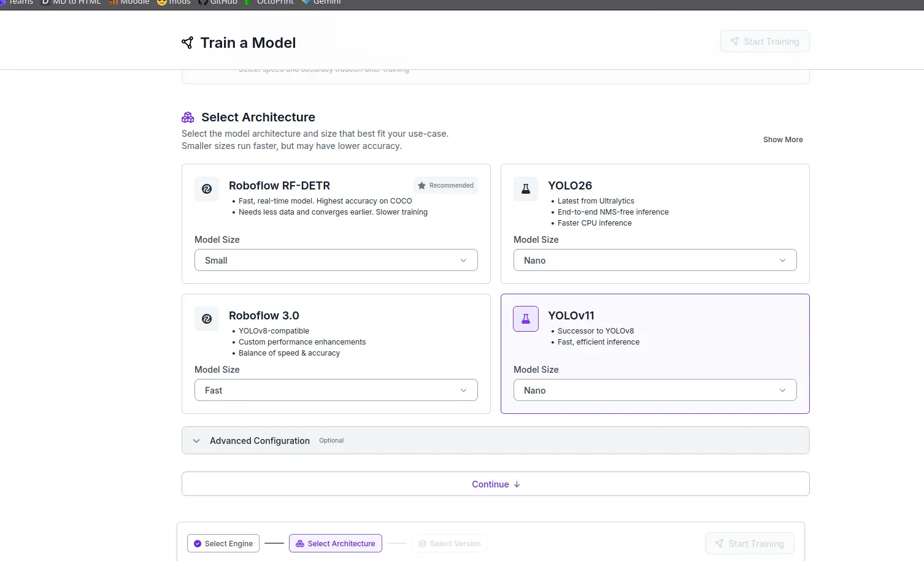The width and height of the screenshot is (924, 561).
Task: Click the 'Successor to YOLOv8' bullet
Action: 596,331
